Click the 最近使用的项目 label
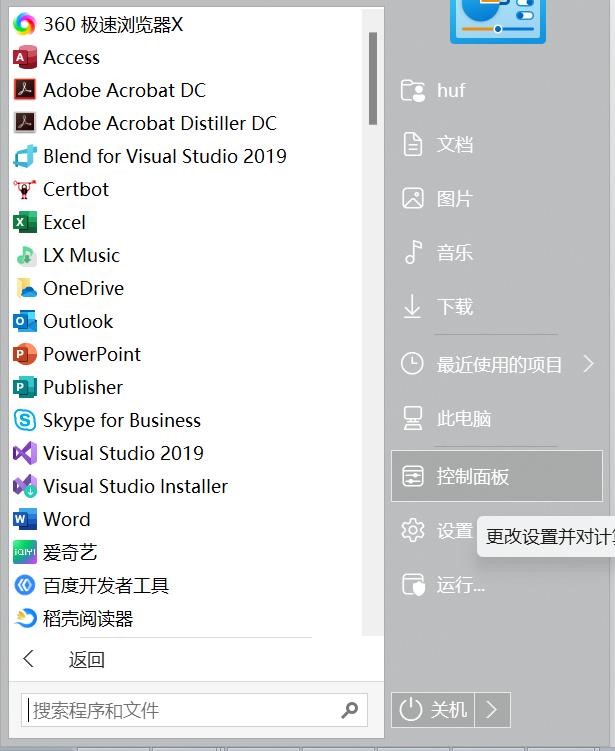 [x=499, y=364]
